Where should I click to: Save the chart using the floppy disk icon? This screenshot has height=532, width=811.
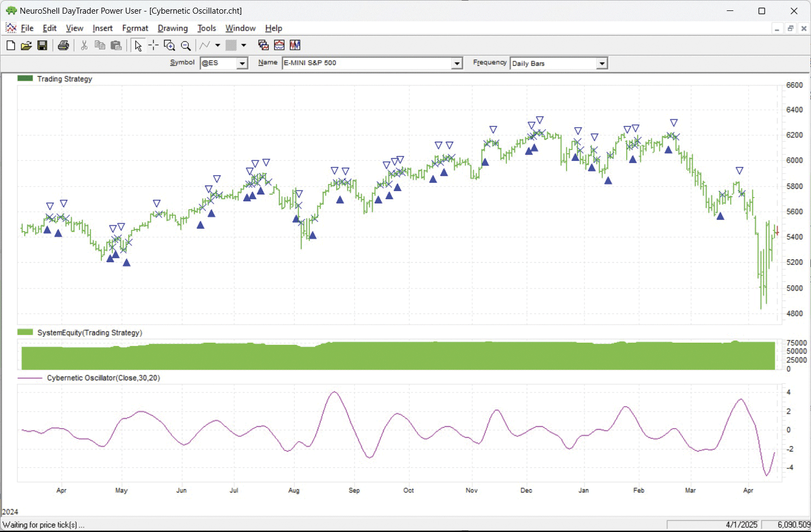[x=42, y=45]
